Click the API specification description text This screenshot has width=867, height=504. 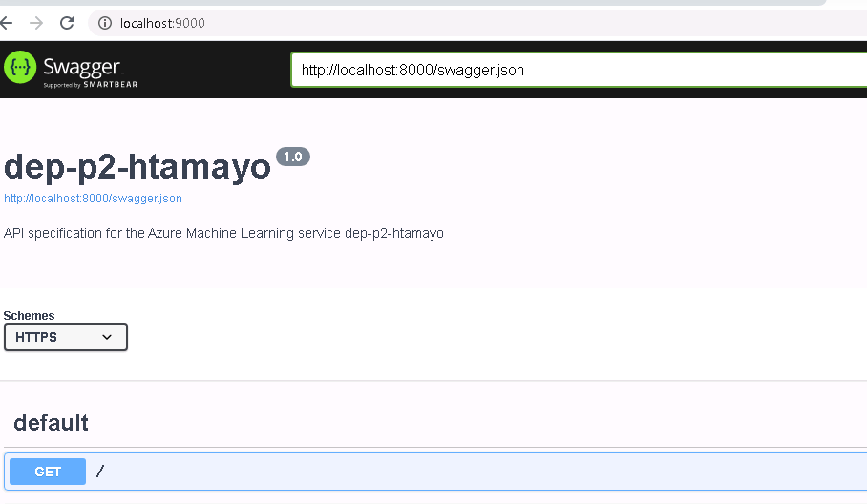pos(223,233)
